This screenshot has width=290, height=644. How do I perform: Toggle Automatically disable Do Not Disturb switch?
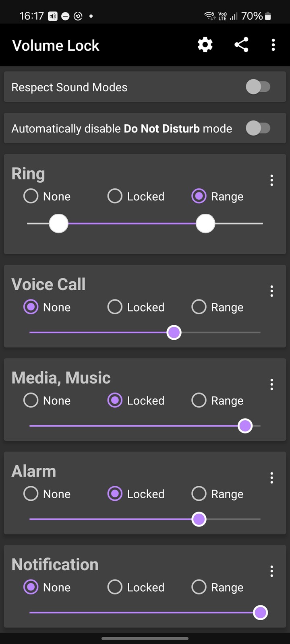258,128
